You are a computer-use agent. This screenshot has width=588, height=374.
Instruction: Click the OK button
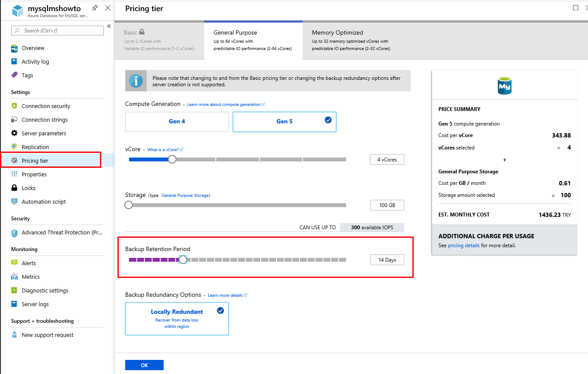point(144,365)
